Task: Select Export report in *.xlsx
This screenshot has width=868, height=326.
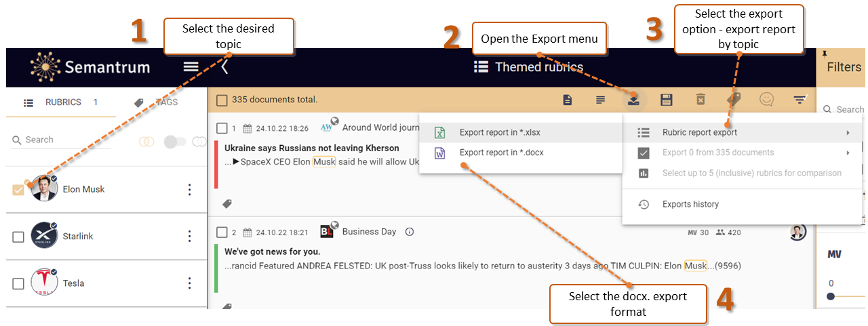Action: point(500,133)
